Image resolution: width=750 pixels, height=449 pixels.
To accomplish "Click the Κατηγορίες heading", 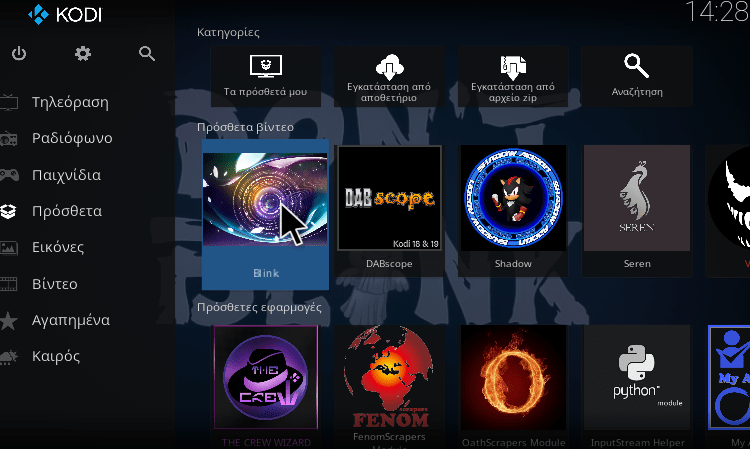I will [228, 33].
